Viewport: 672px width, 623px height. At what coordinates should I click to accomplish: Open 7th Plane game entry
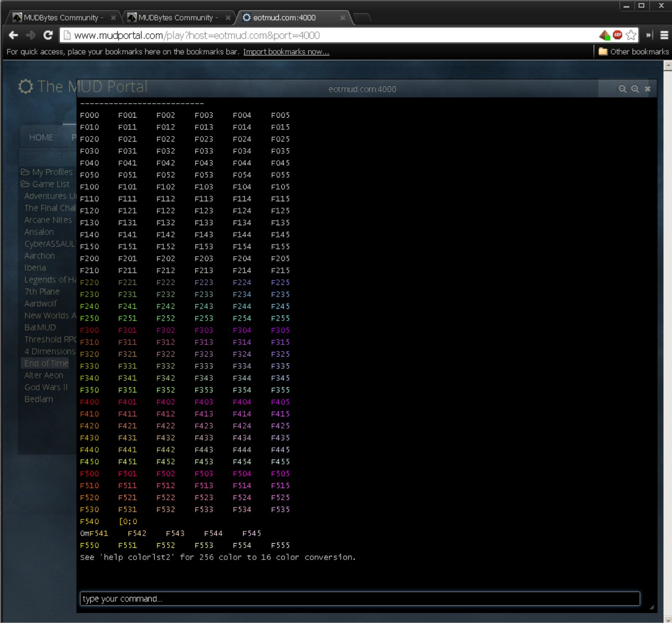pos(42,292)
